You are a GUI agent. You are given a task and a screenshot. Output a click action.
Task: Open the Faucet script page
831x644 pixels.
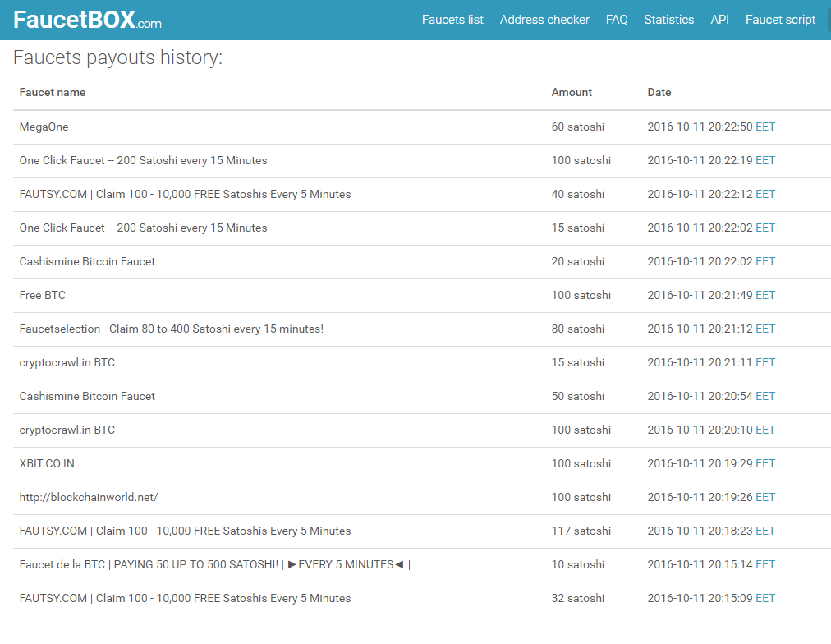pos(780,20)
